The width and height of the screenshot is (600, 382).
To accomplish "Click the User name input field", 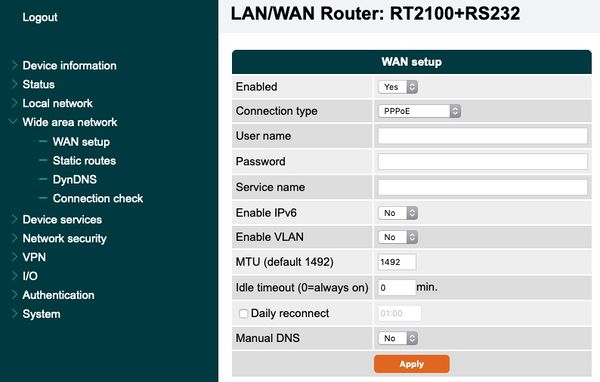I will [x=483, y=136].
